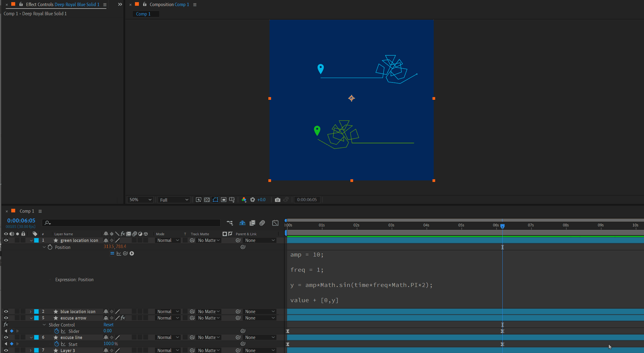Click the snapshot camera icon
The image size is (644, 353).
coord(277,200)
